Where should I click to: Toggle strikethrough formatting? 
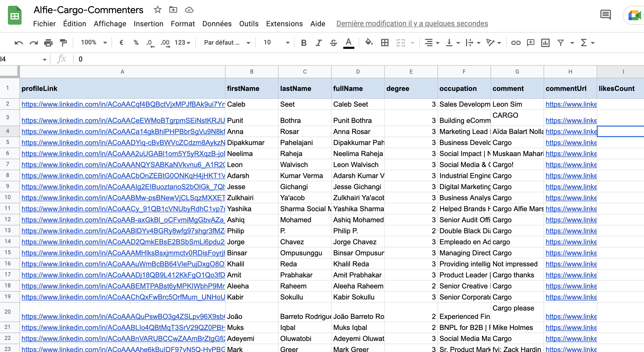pyautogui.click(x=333, y=43)
